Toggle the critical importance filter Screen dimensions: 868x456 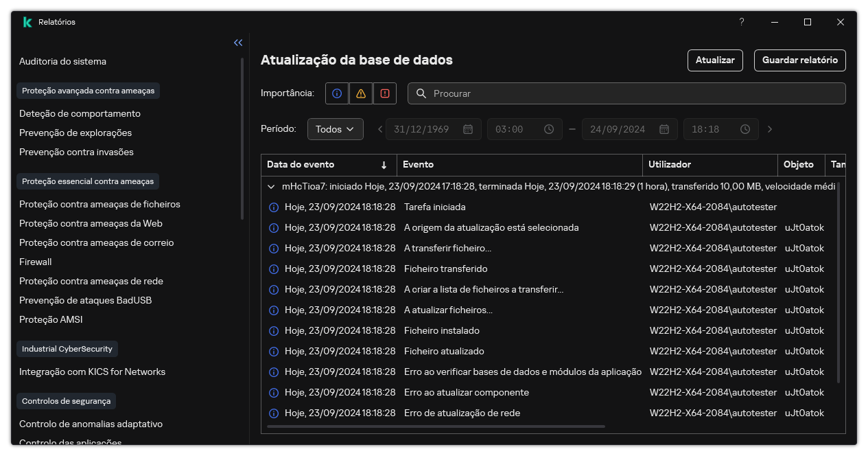[385, 93]
